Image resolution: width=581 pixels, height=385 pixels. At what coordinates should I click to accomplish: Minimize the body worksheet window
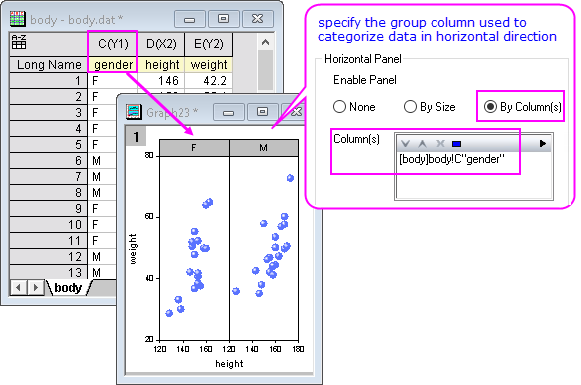(189, 19)
